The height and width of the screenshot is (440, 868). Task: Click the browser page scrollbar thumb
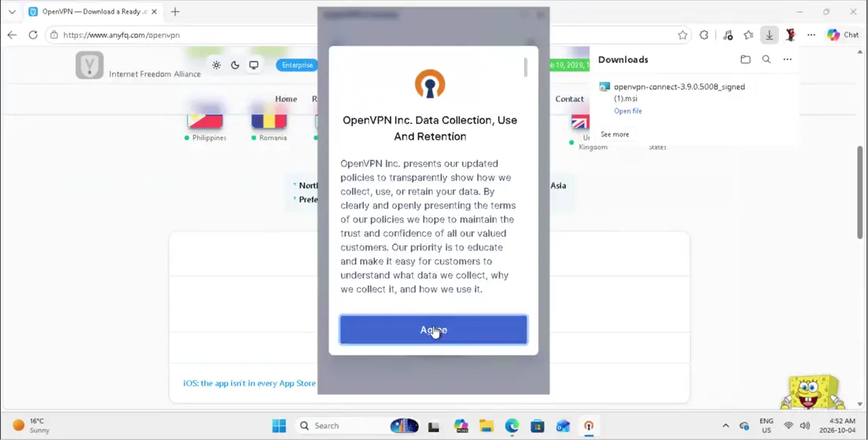[x=859, y=192]
